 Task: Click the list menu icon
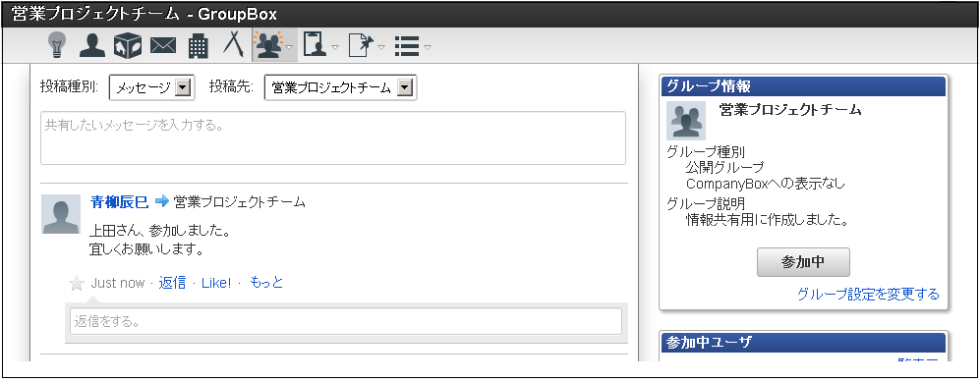coord(406,46)
